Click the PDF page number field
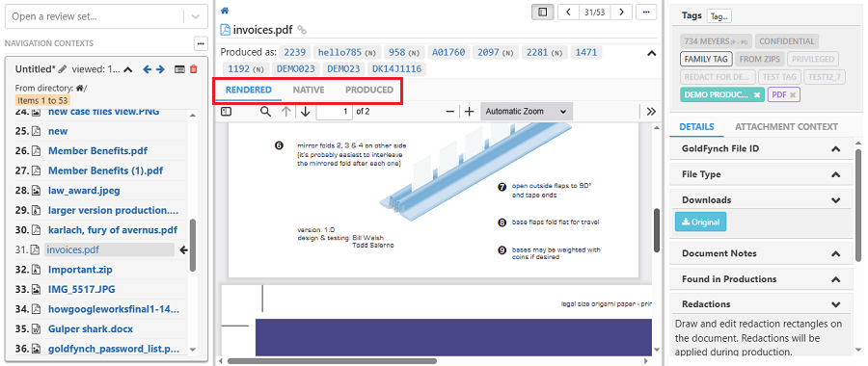The width and height of the screenshot is (868, 366). 335,111
